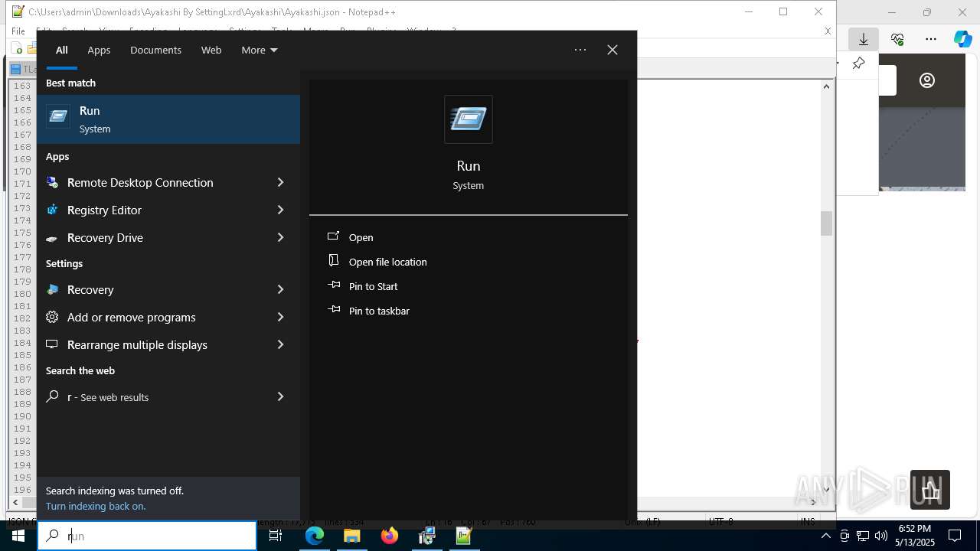Click Notepad++ scroll down arrow
Image resolution: width=980 pixels, height=551 pixels.
tap(826, 490)
